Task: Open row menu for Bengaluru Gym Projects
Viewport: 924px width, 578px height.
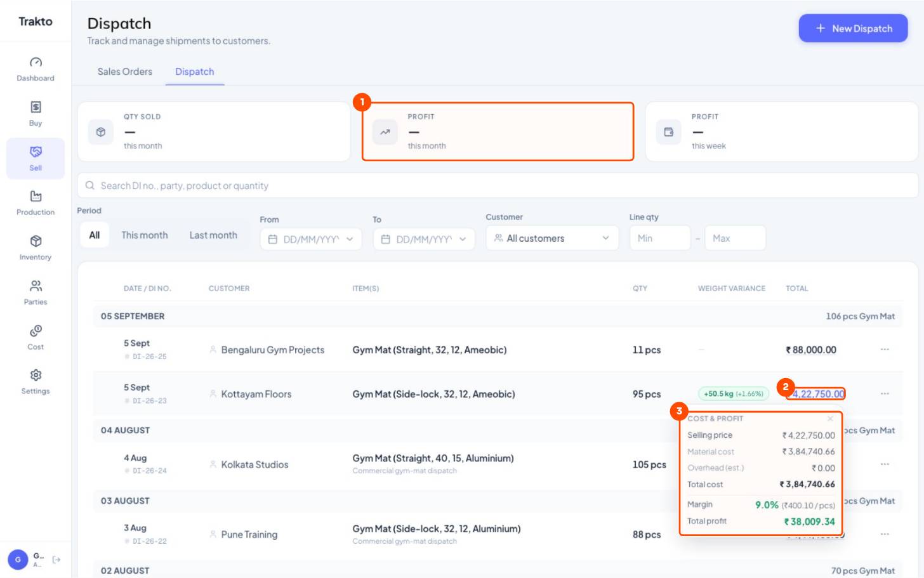Action: [885, 350]
